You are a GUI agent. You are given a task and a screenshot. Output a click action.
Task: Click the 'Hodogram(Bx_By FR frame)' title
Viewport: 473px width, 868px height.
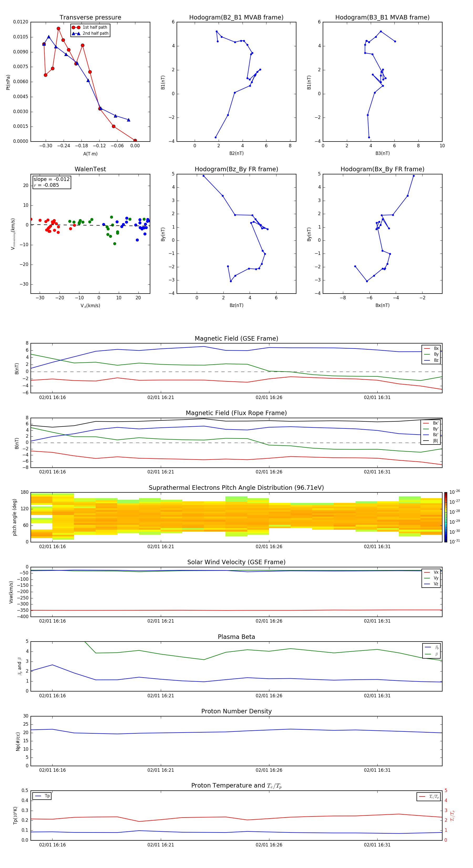coord(382,169)
